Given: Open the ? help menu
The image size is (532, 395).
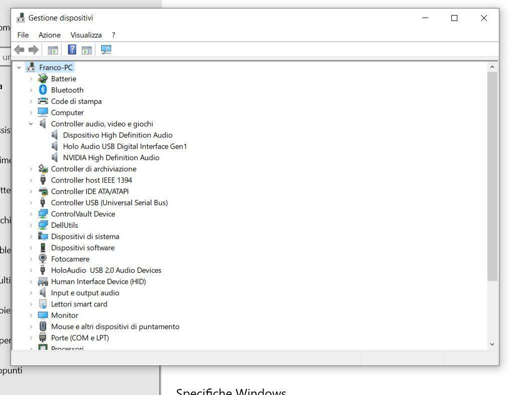Looking at the screenshot, I should pos(114,35).
